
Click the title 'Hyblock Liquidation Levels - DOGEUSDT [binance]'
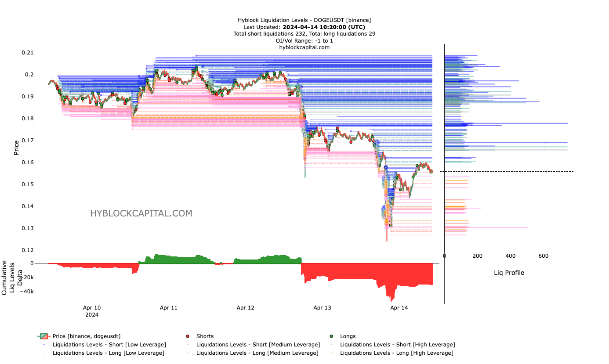click(x=304, y=20)
